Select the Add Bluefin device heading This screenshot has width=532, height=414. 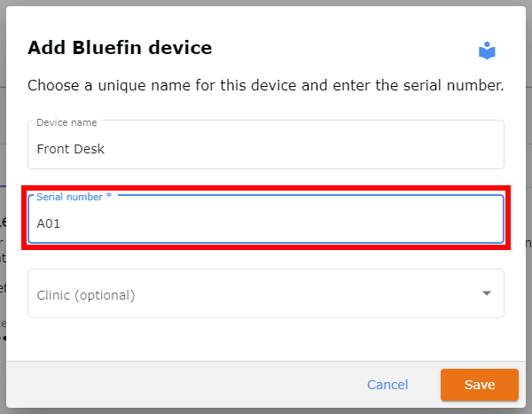(x=120, y=48)
